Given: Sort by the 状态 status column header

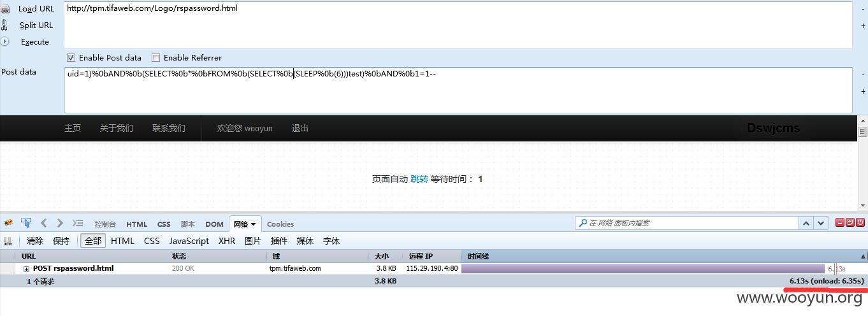Looking at the screenshot, I should (217, 256).
